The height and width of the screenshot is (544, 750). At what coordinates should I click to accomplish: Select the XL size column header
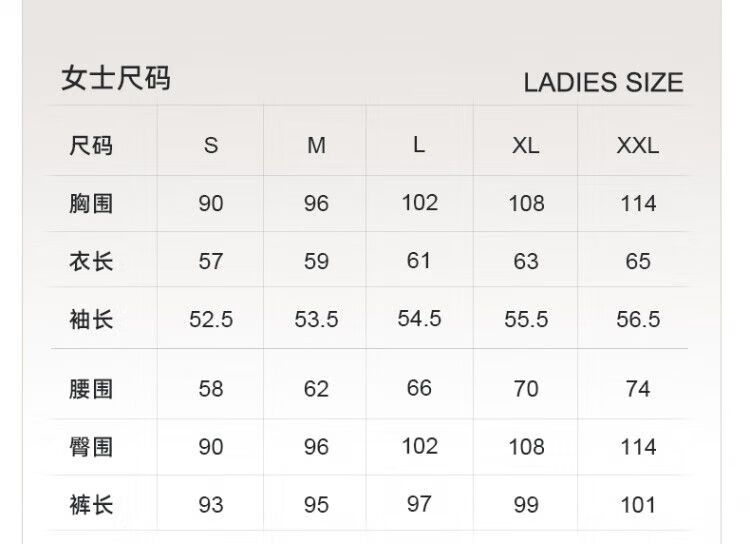pos(526,145)
